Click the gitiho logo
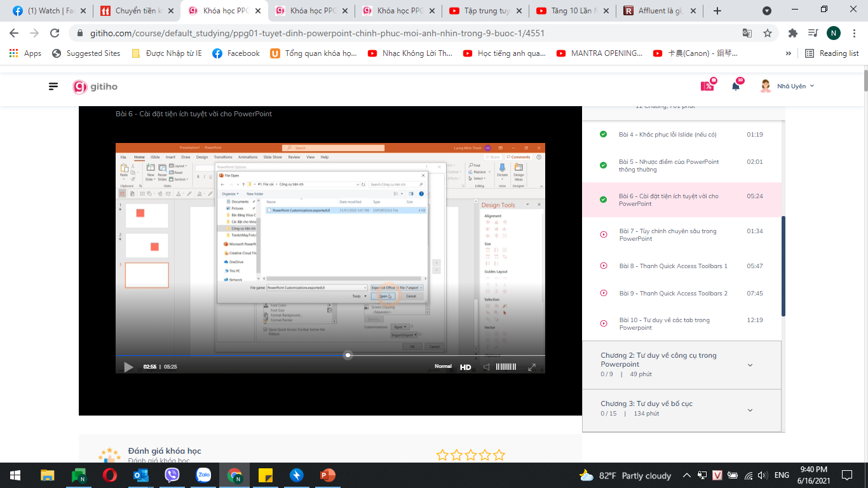 click(95, 86)
